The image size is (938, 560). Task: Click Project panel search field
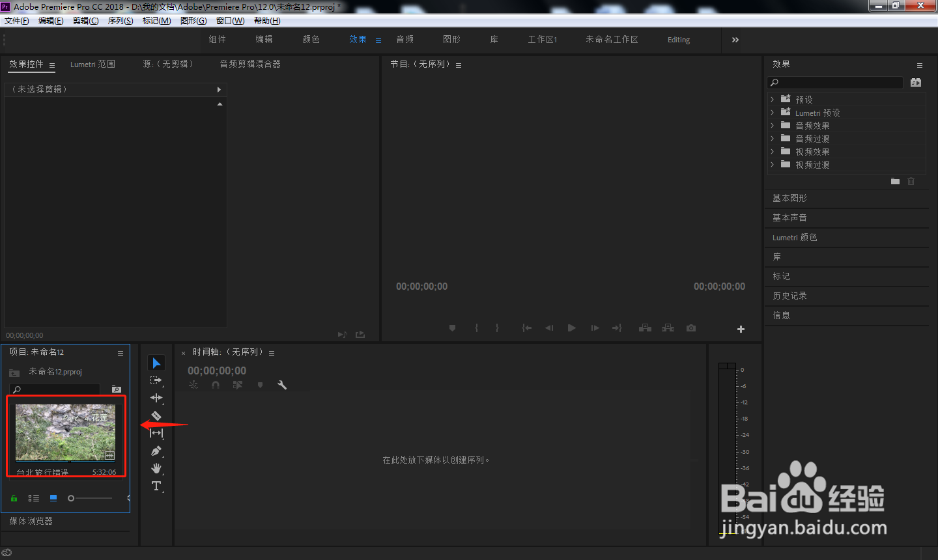click(x=55, y=389)
